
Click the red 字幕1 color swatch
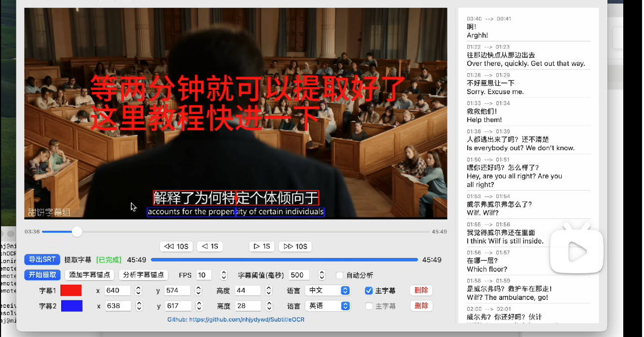(72, 291)
